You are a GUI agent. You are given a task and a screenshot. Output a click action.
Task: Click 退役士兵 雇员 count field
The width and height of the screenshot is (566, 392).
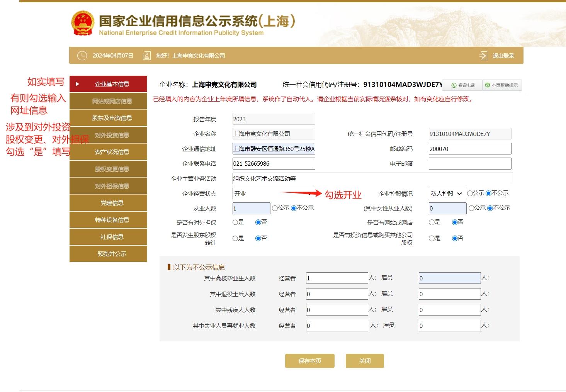(450, 294)
